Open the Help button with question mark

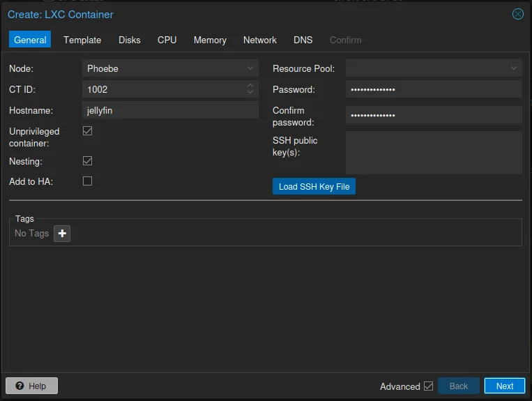click(31, 386)
